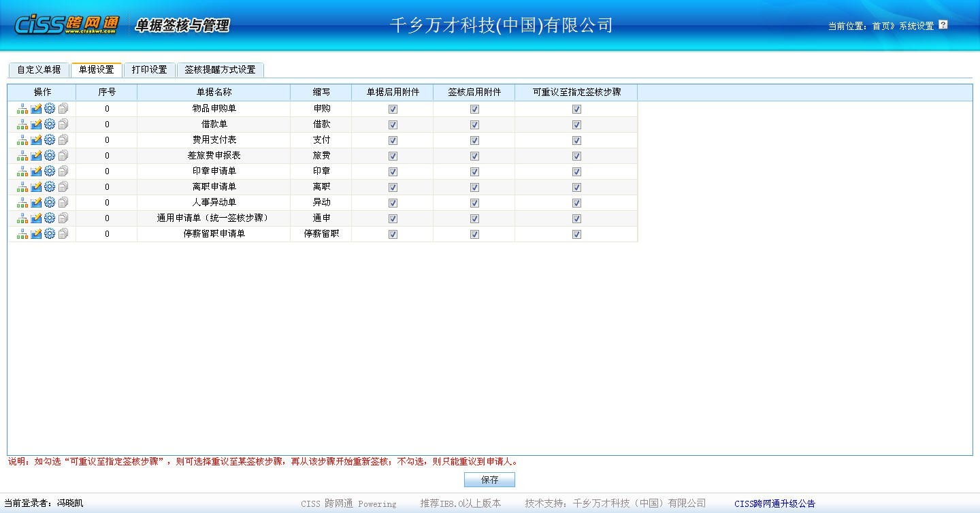Toggle 单据启用附件 checkbox for 停薪留职申请单
This screenshot has height=513, width=980.
tap(393, 235)
